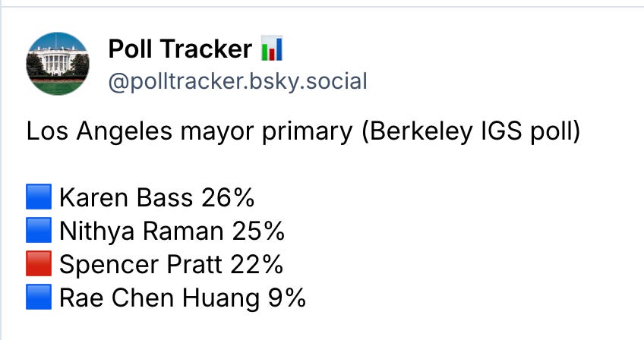Click the blue square beside Nithya Raman

tap(39, 231)
